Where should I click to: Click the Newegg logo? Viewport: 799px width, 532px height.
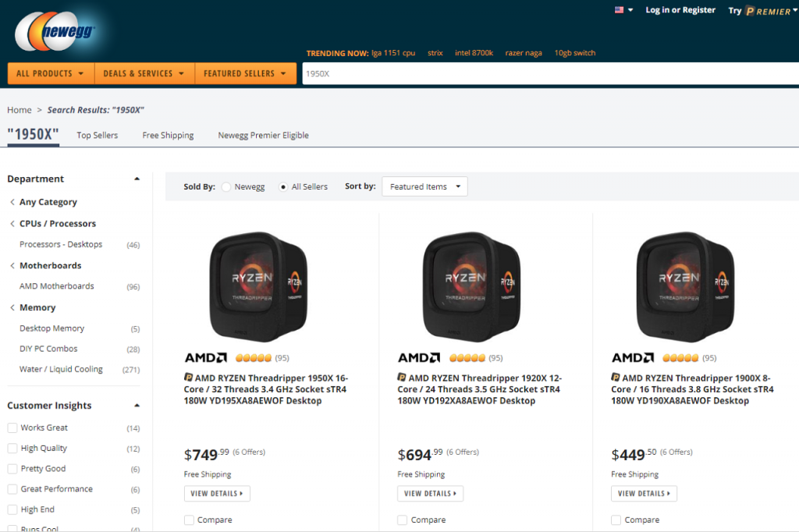tap(55, 32)
